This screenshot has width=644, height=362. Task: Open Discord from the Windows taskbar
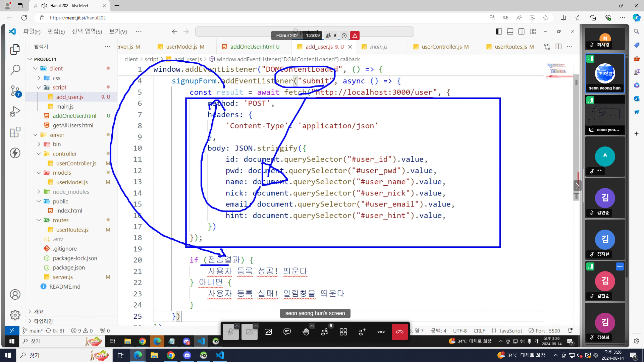tap(187, 355)
